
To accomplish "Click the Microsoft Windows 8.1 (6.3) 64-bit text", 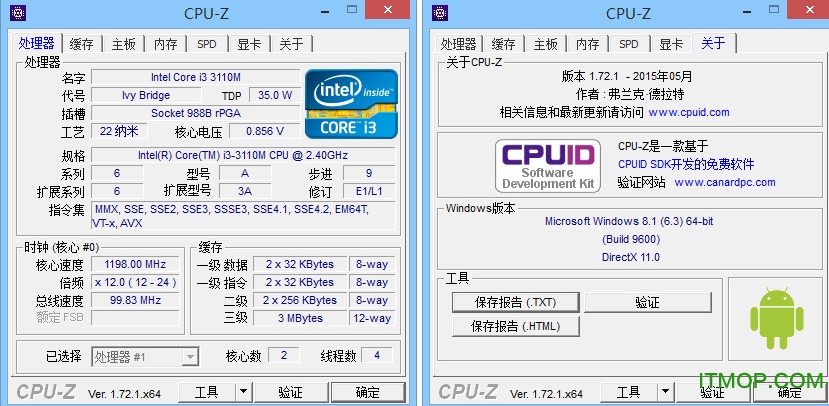I will [629, 222].
